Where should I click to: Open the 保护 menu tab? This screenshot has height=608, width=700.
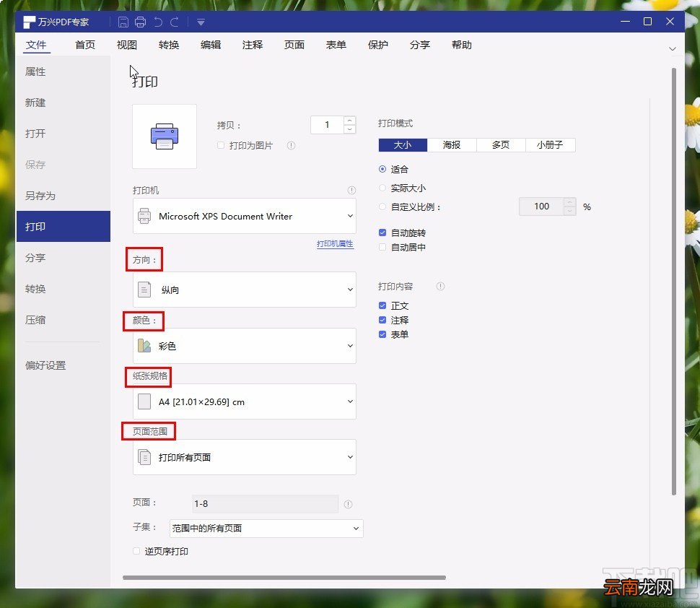(378, 45)
